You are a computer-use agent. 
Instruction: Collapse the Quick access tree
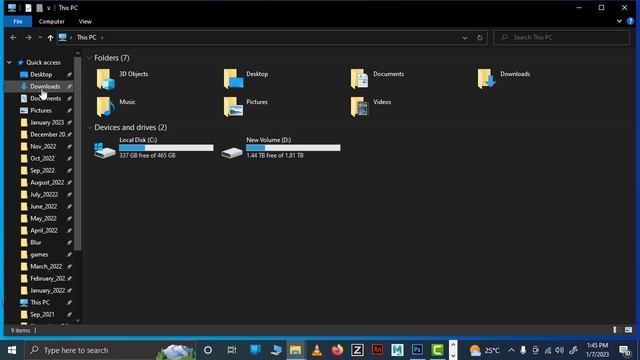9,62
